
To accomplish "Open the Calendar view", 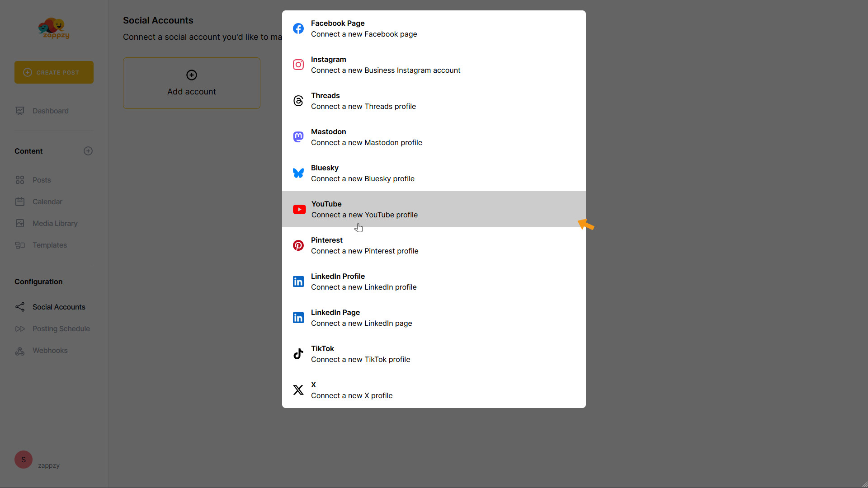I will tap(47, 202).
